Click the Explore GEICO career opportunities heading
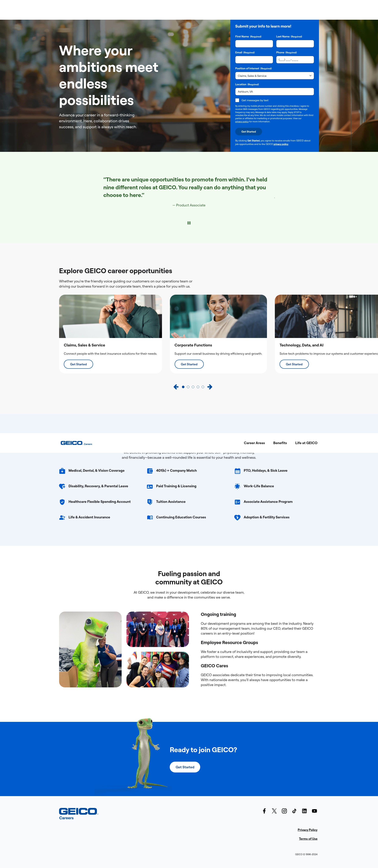The height and width of the screenshot is (868, 378). click(x=116, y=271)
